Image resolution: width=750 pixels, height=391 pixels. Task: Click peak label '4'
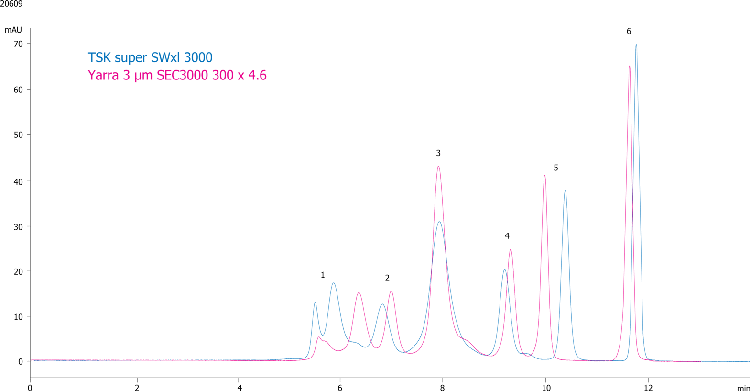click(507, 236)
